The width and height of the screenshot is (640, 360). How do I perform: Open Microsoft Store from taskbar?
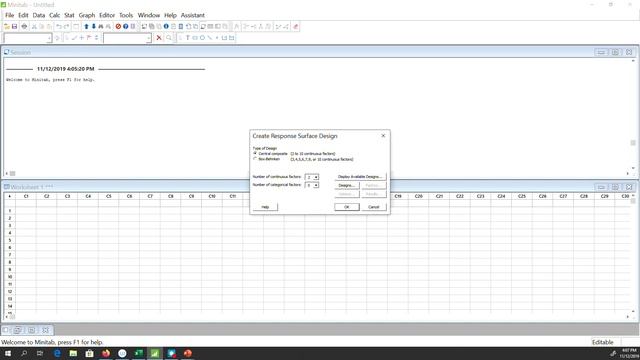tap(89, 353)
